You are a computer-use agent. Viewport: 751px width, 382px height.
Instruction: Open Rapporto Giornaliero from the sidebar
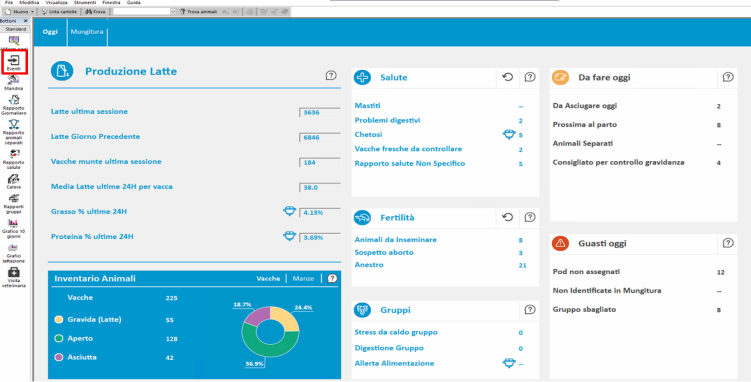14,105
